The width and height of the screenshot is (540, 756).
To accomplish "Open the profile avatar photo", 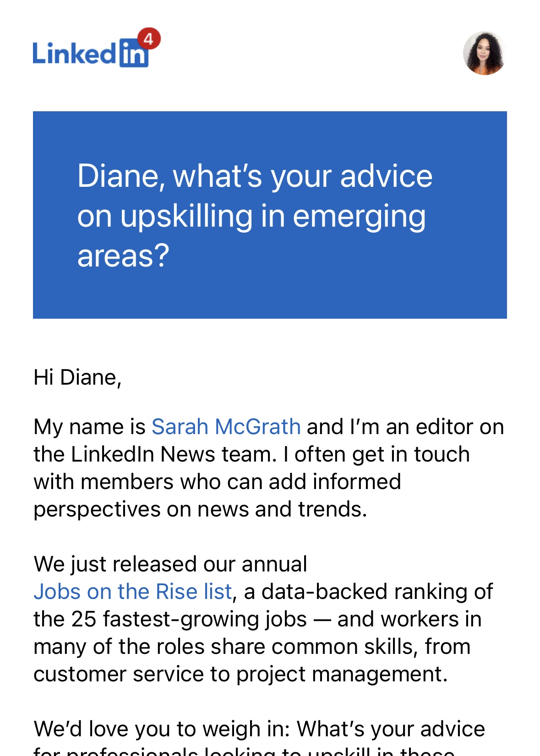I will pyautogui.click(x=484, y=53).
